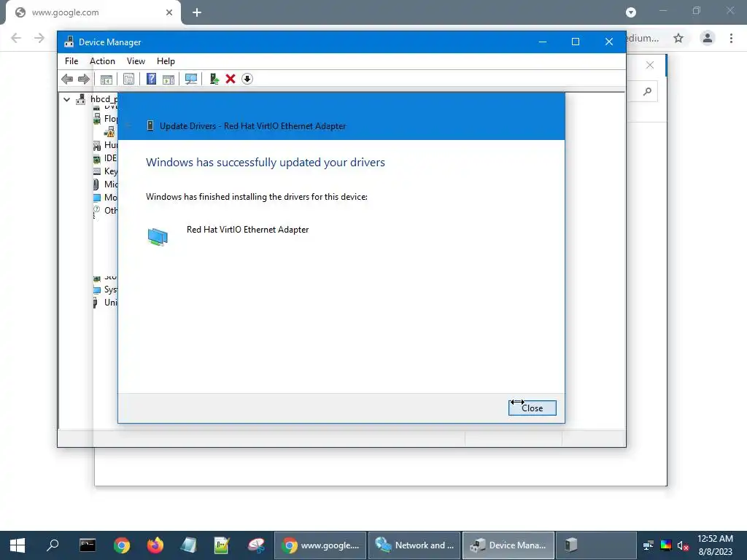747x560 pixels.
Task: Click the Chrome forward navigation arrow
Action: pyautogui.click(x=39, y=38)
